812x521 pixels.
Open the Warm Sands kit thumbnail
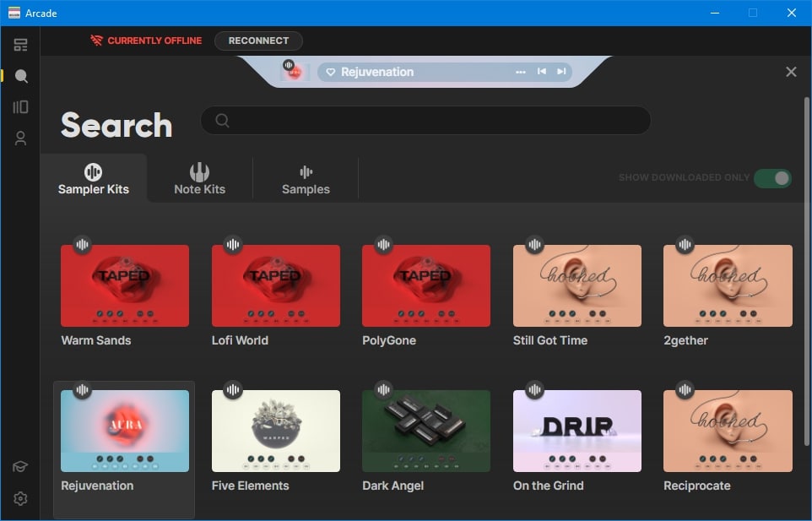(x=125, y=286)
